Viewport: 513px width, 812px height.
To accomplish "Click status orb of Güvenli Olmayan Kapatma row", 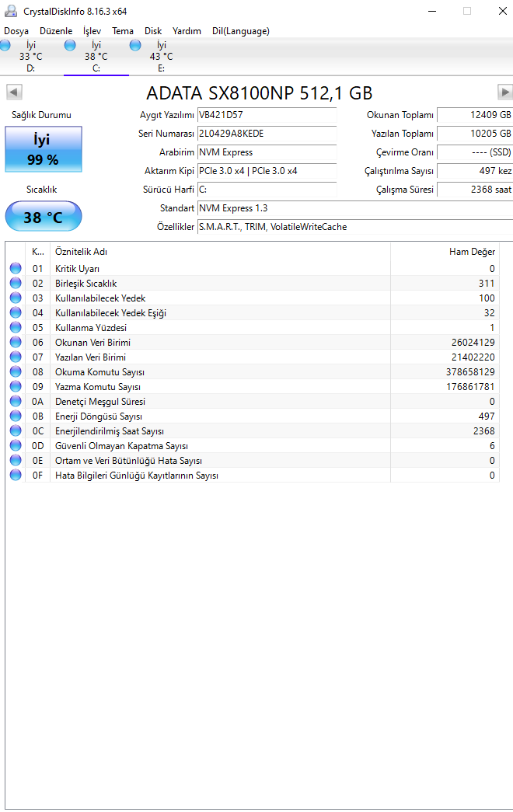I will 16,445.
